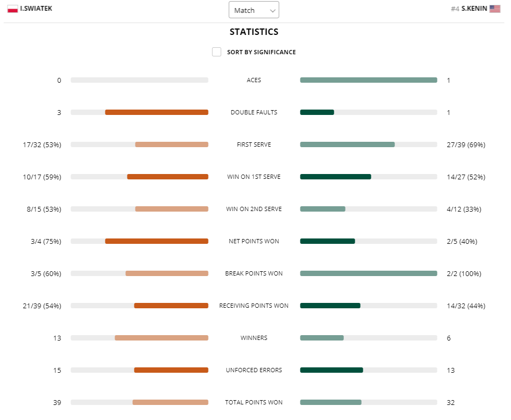Click the Total Points Won label
This screenshot has width=511, height=420.
[x=254, y=402]
